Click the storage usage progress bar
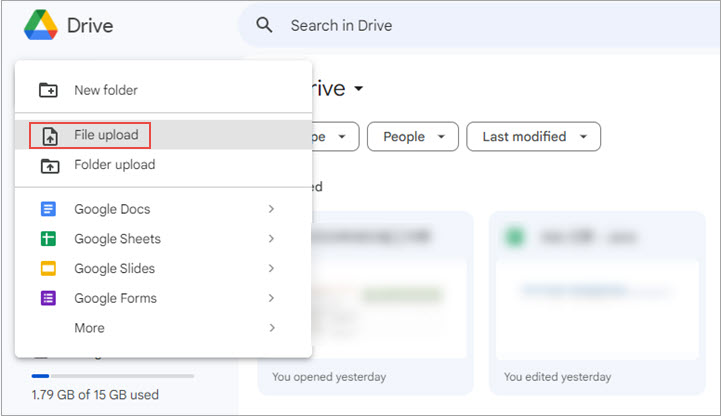This screenshot has width=721, height=416. (112, 376)
